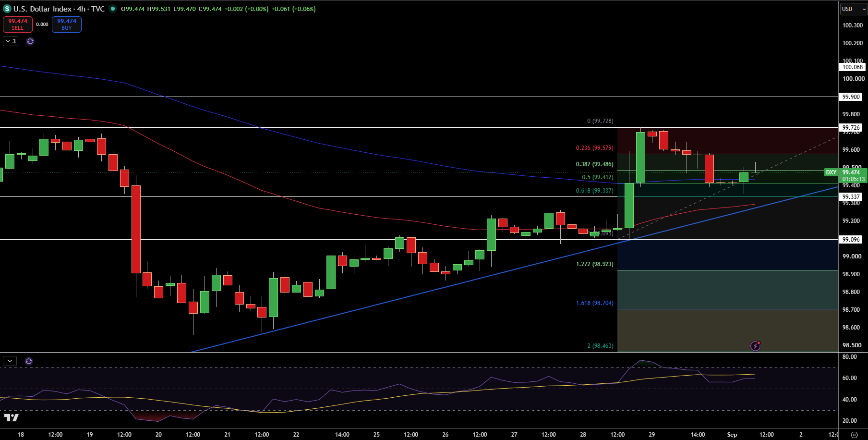Click the H99.531 high value in the header
The image size is (868, 440).
pos(158,9)
